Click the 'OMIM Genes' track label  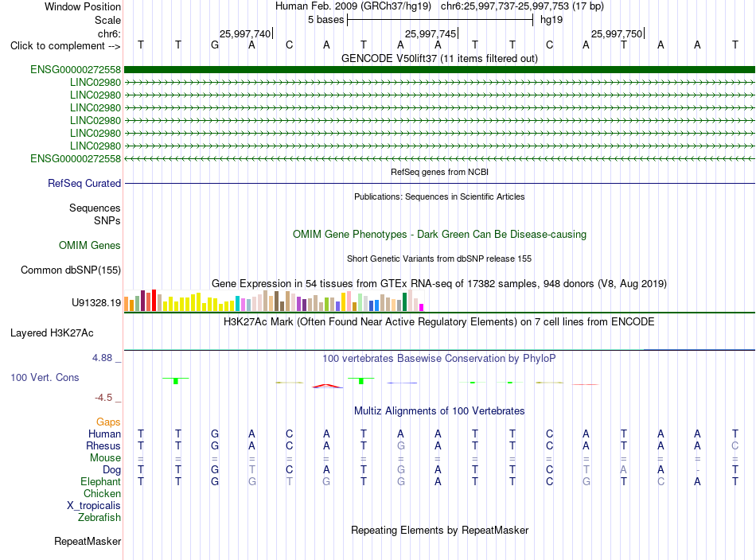click(89, 245)
